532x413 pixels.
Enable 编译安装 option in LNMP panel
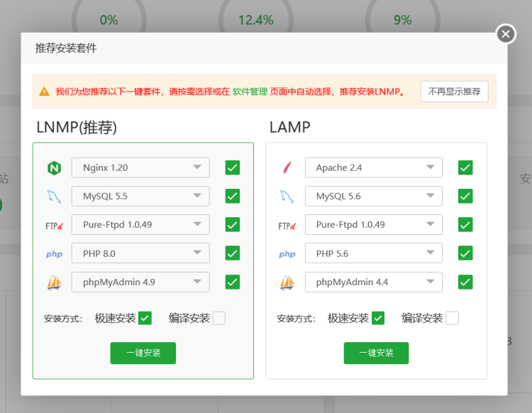point(219,319)
